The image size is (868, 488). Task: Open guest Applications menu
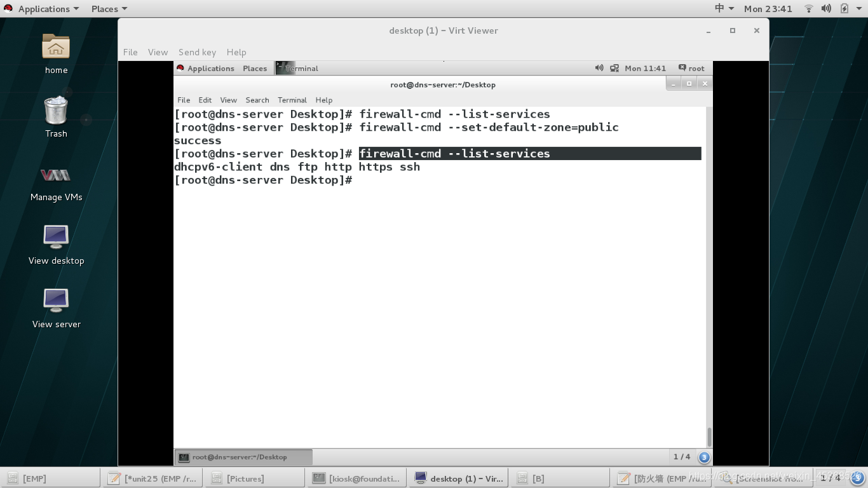point(205,68)
